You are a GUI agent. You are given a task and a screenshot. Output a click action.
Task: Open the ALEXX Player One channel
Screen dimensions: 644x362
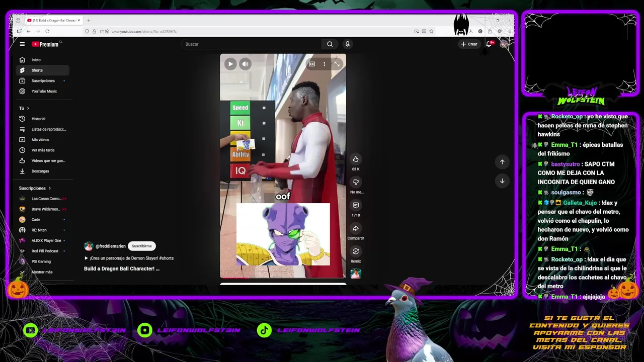[x=43, y=241]
